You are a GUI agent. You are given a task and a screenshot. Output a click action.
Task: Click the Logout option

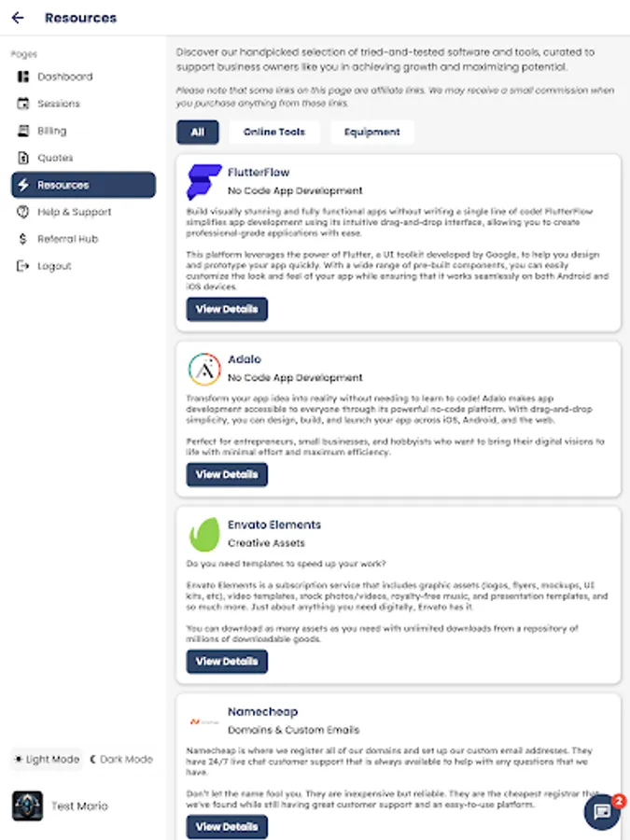click(25, 266)
